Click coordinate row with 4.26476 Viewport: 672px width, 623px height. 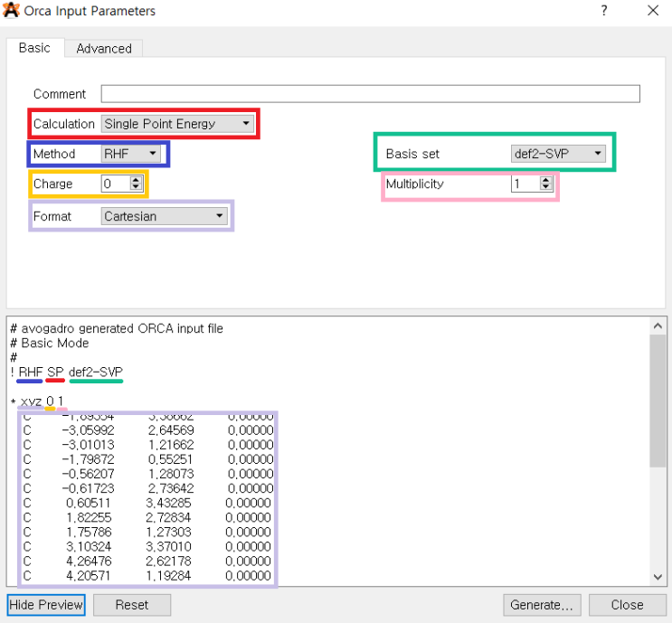tap(147, 562)
